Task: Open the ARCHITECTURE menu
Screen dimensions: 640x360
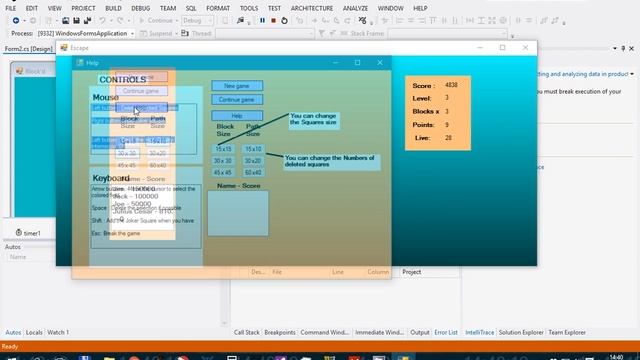Action: 312,8
